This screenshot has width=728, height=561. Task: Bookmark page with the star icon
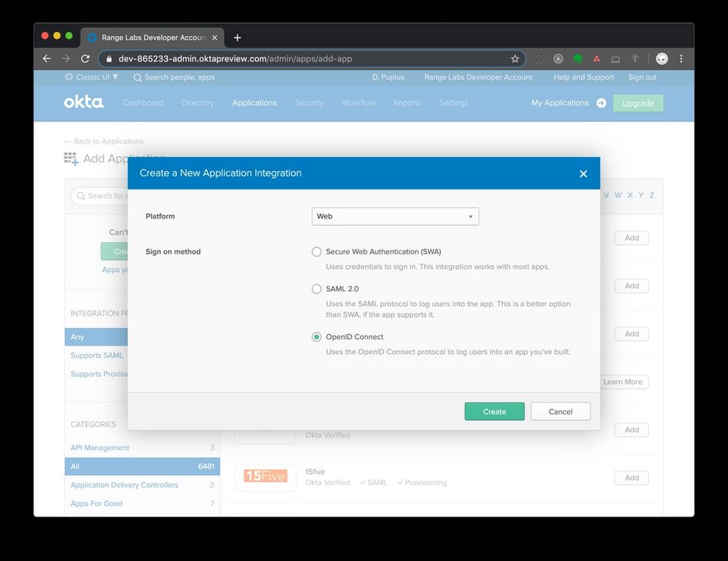[x=515, y=58]
